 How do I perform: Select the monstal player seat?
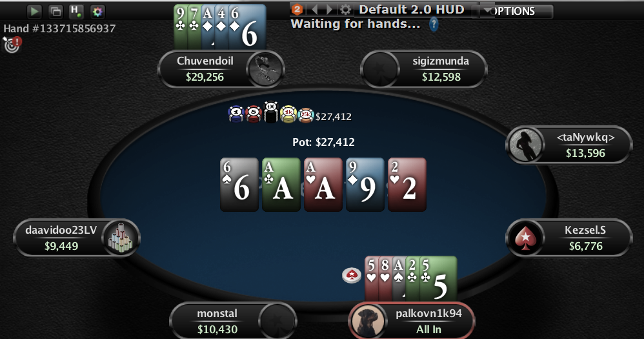[x=234, y=320]
